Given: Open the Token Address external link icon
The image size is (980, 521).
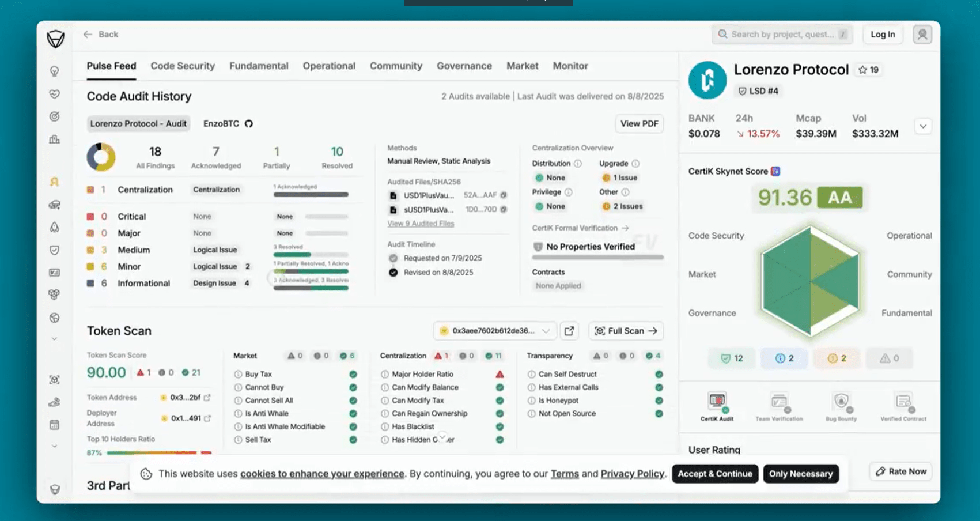Looking at the screenshot, I should (207, 398).
